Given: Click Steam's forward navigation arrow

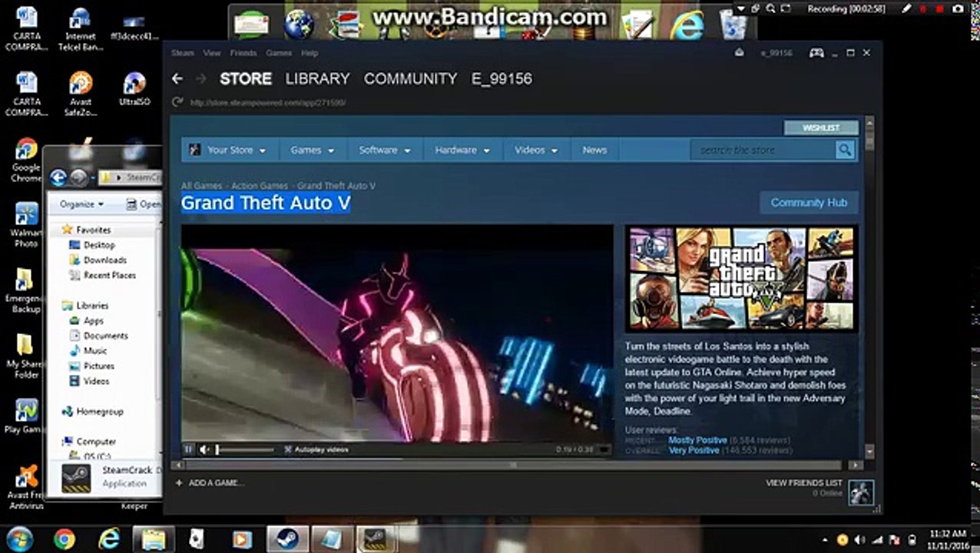Looking at the screenshot, I should 201,78.
